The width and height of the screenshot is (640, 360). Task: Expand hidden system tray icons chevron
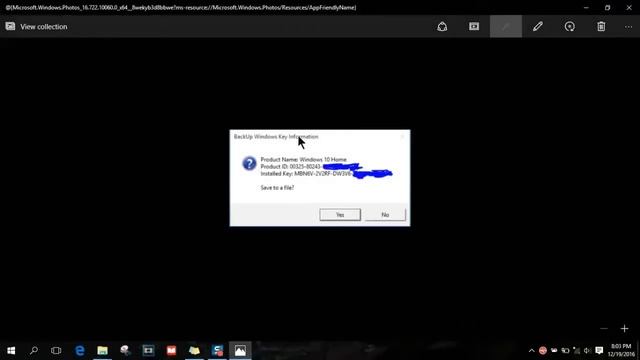[x=531, y=351]
